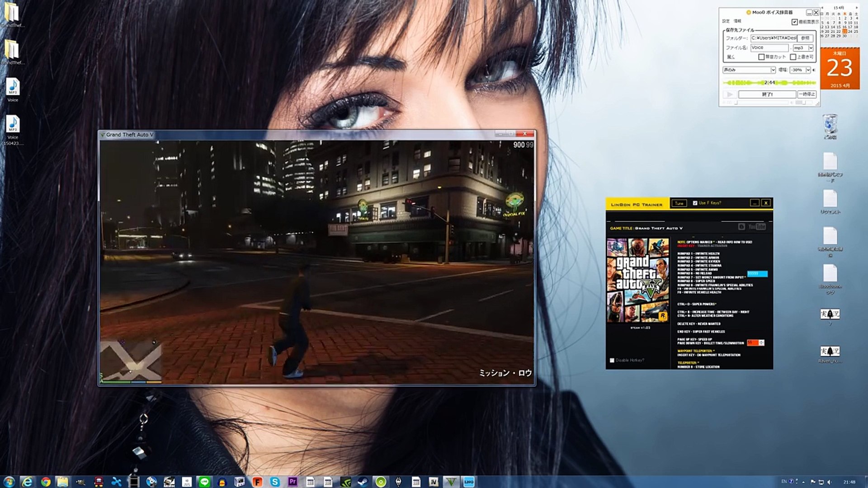Toggle the Use F Keys checkbox
868x488 pixels.
(x=695, y=203)
